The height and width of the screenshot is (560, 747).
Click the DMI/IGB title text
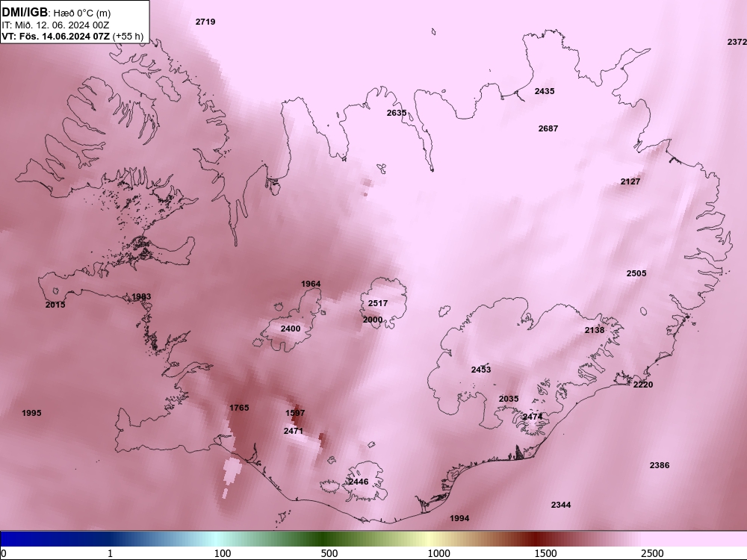25,13
